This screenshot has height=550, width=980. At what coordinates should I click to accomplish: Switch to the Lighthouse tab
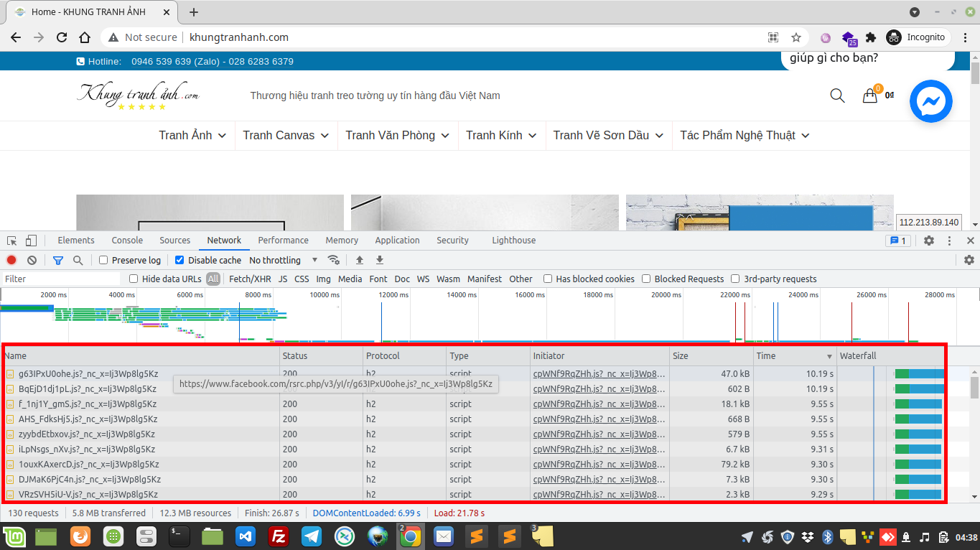513,241
